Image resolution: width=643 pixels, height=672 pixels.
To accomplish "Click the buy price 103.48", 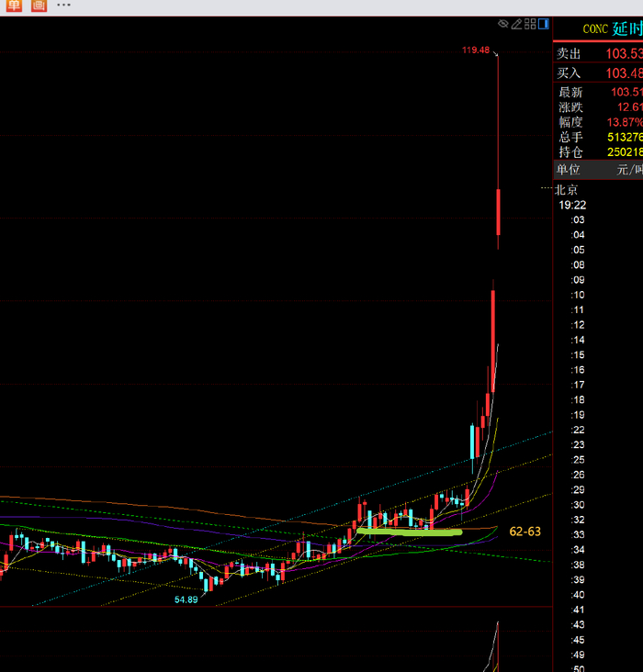I will [x=624, y=73].
